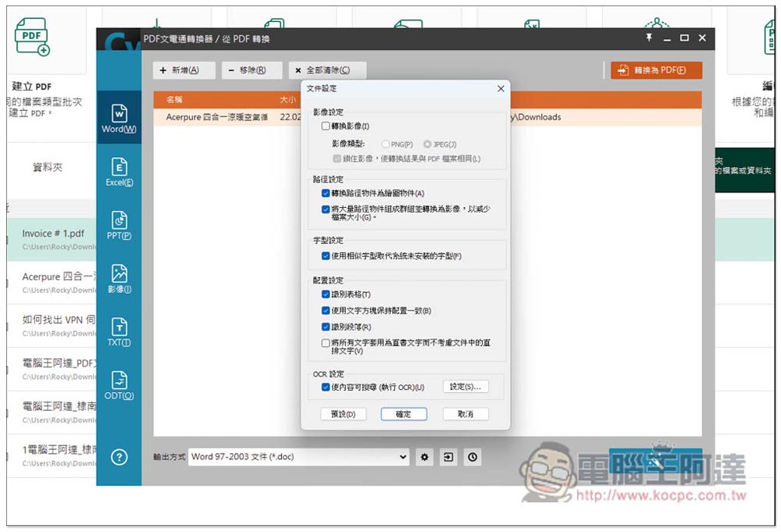Click the 預設(D) defaults button

pyautogui.click(x=343, y=414)
